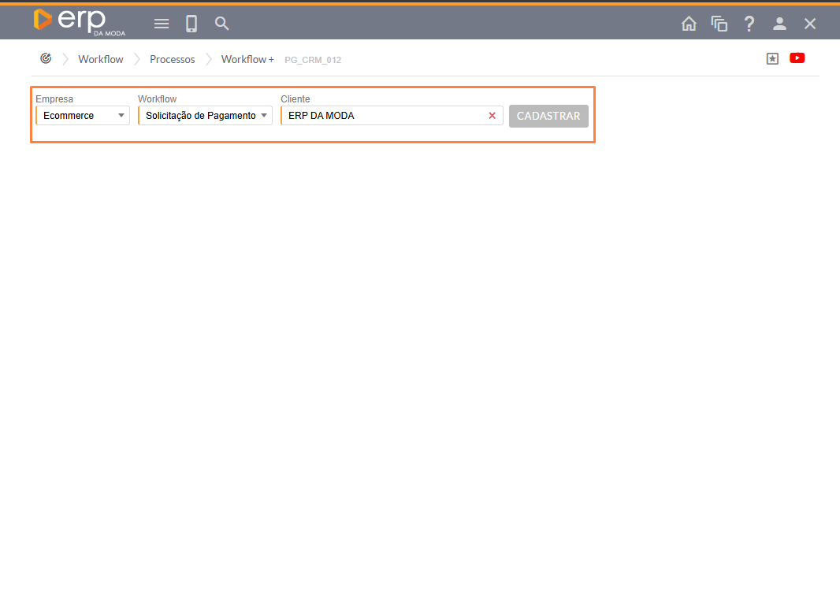The height and width of the screenshot is (616, 840).
Task: Close the application with top-right X
Action: (x=810, y=24)
